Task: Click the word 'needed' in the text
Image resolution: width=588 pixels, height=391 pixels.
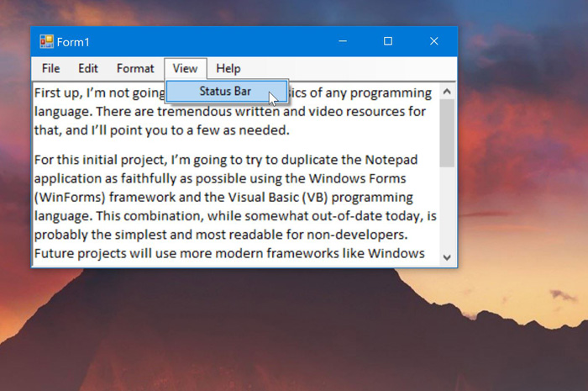Action: tap(262, 130)
